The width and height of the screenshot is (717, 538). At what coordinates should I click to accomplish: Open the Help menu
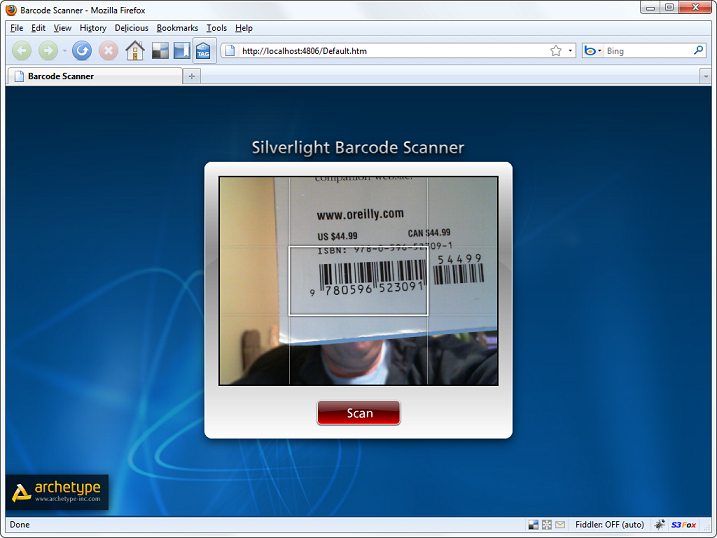click(x=244, y=28)
